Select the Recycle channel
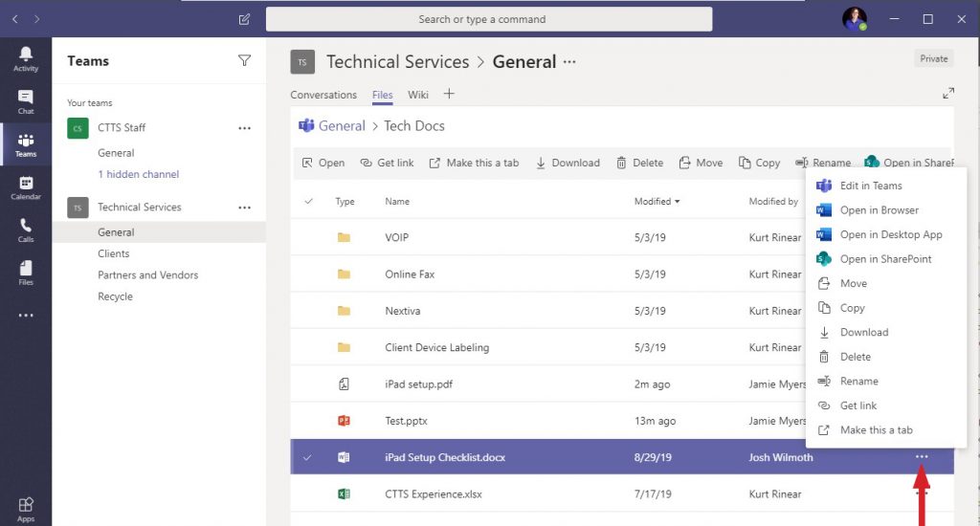The width and height of the screenshot is (980, 526). (115, 296)
